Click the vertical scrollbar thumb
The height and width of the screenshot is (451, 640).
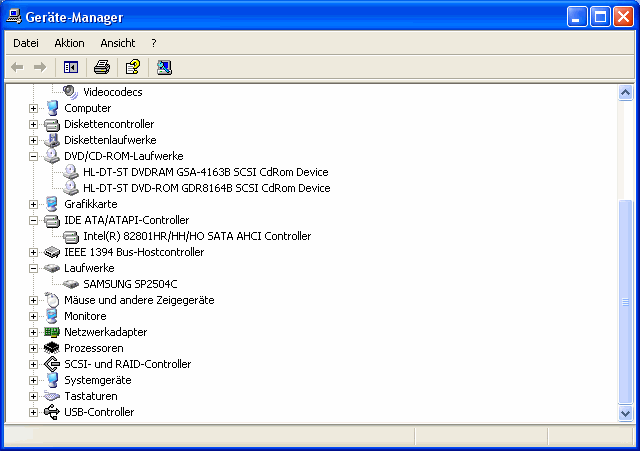point(625,302)
